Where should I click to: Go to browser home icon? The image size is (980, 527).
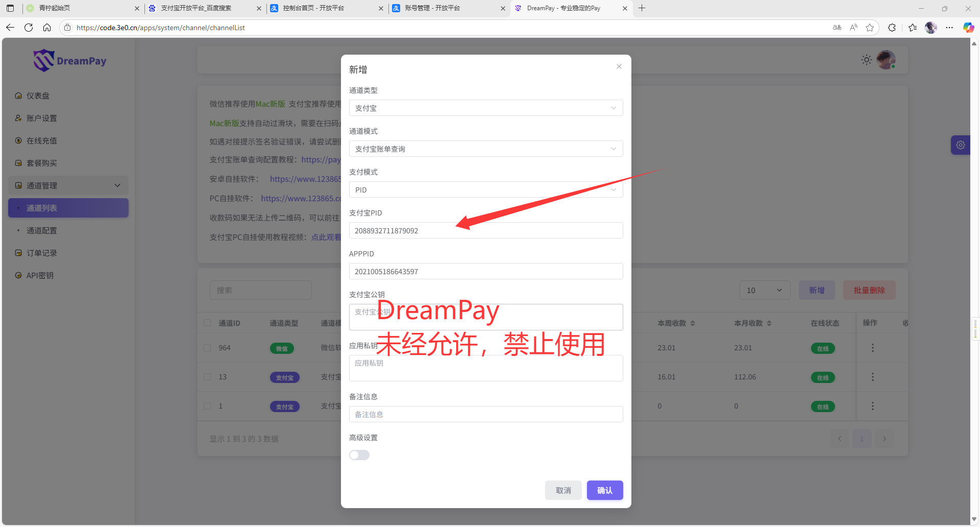point(47,28)
